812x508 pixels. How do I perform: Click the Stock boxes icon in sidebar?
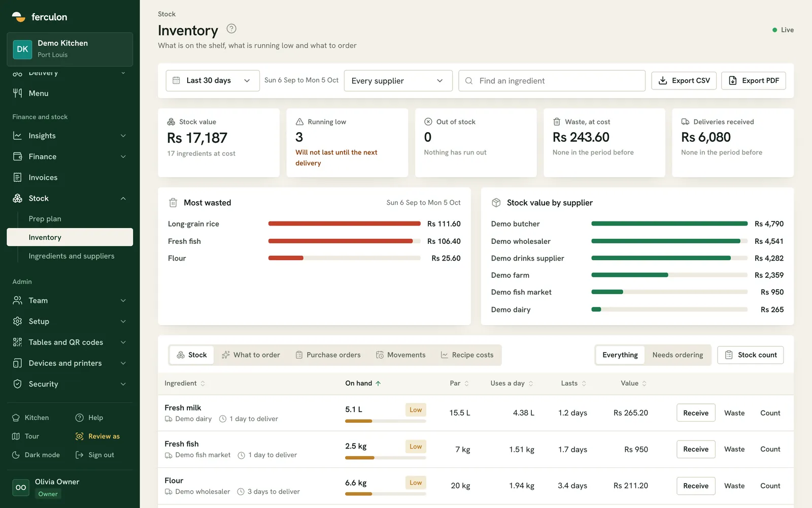point(17,198)
